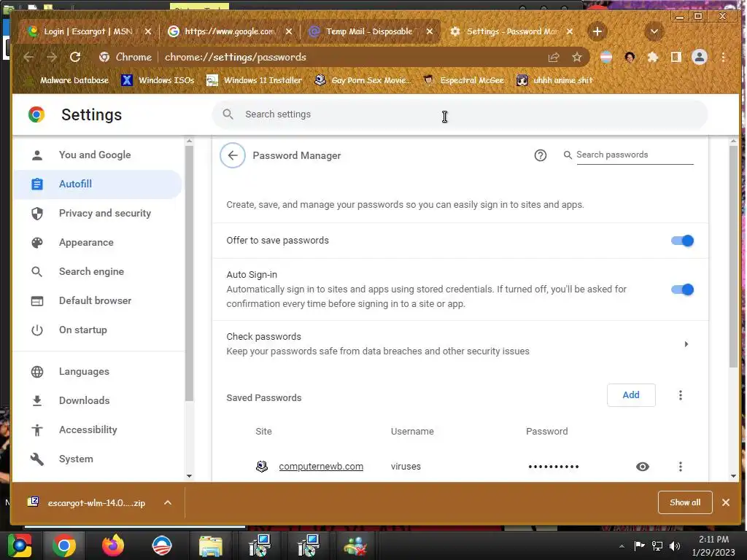Click the face avatar extension icon
The image size is (747, 560).
point(630,57)
